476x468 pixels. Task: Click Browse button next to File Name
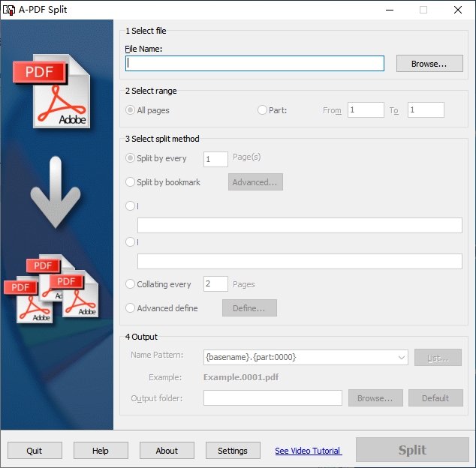pyautogui.click(x=429, y=64)
